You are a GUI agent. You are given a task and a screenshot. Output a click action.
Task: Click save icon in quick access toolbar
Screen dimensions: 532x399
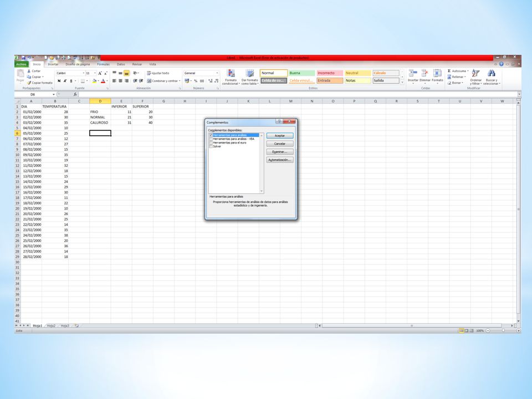[23, 58]
